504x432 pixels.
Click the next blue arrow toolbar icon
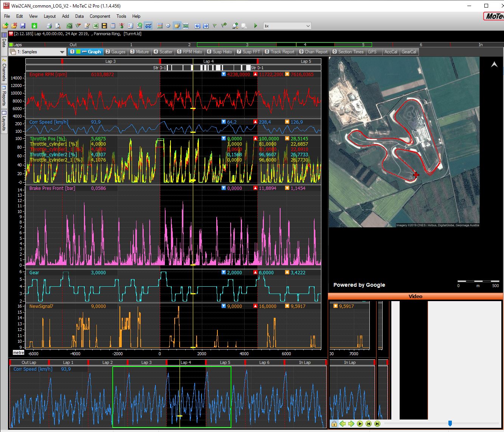point(206,26)
